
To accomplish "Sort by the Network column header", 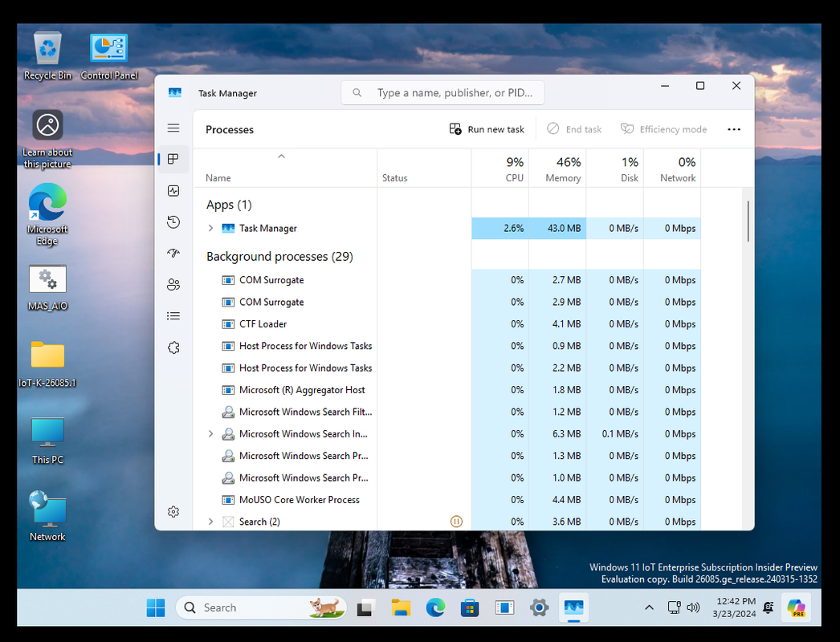I will click(672, 169).
